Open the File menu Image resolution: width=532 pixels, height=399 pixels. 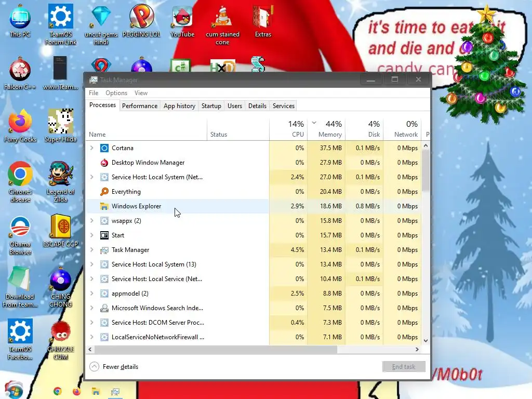(94, 93)
